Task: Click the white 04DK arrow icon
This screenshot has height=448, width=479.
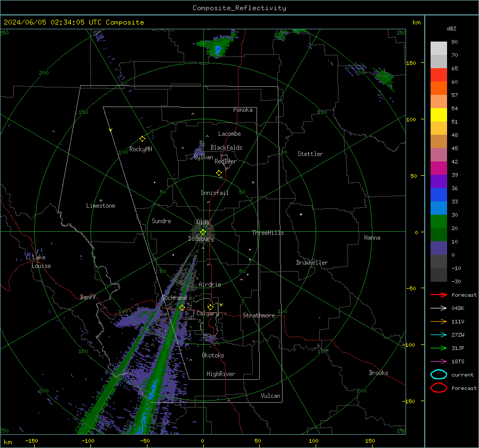Action: coord(439,308)
